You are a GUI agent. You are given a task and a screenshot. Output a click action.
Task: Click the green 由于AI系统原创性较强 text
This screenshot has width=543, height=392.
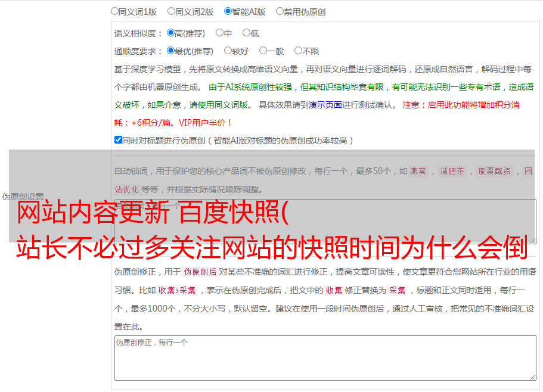(x=250, y=87)
